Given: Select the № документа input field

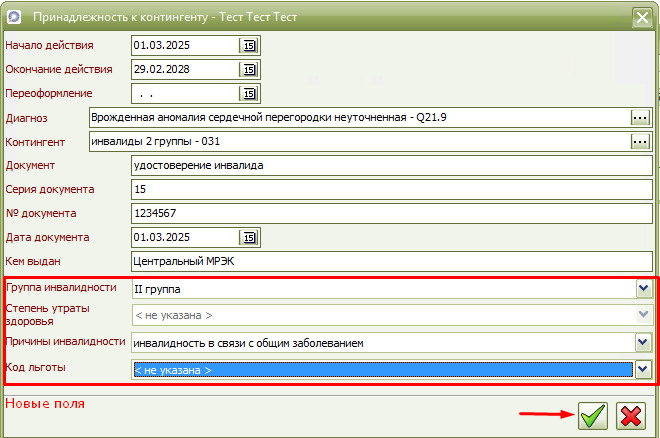Looking at the screenshot, I should pos(390,214).
